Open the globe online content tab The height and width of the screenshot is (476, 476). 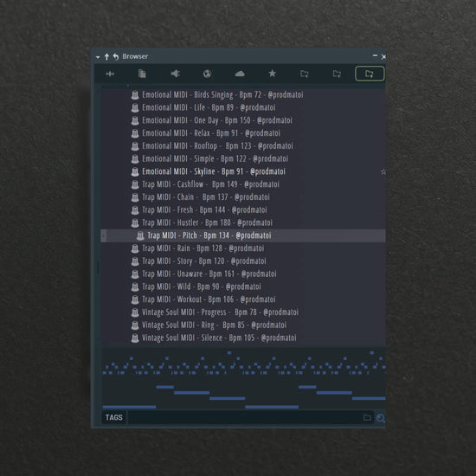(208, 74)
